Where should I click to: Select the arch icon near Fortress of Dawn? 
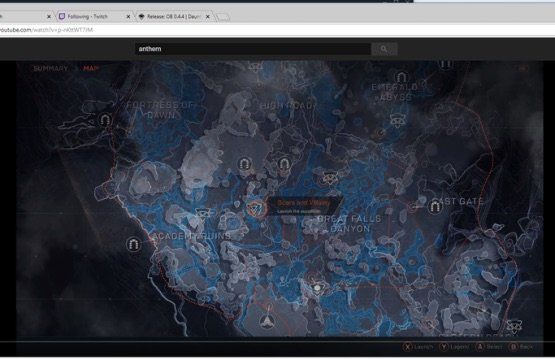pyautogui.click(x=105, y=120)
